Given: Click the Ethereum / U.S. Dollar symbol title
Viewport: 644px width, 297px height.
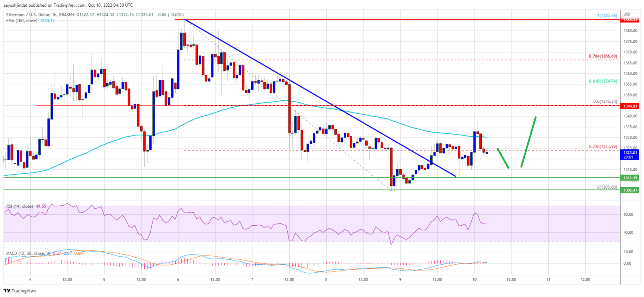Looking at the screenshot, I should coord(27,15).
